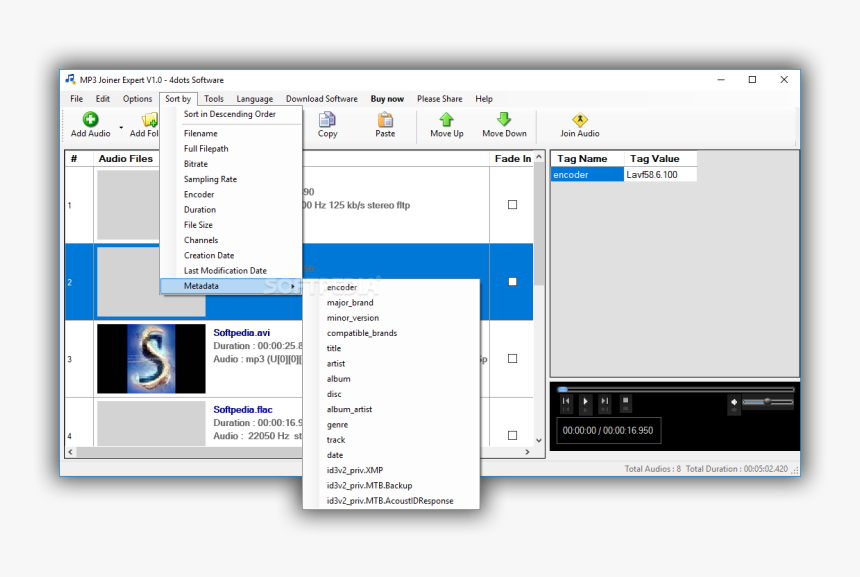Enable Fade In for Softpedia.avi

click(x=512, y=358)
